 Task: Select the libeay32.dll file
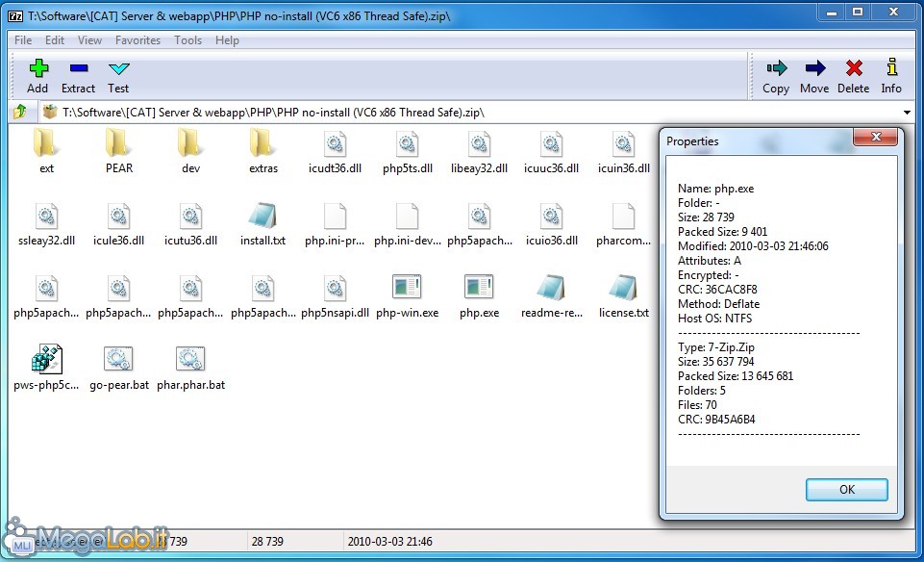479,152
